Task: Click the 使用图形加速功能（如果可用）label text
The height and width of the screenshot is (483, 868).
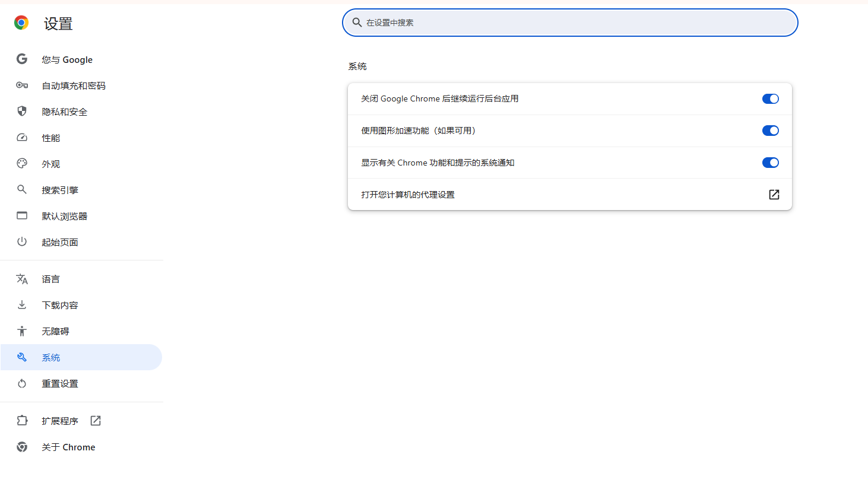Action: [x=420, y=131]
